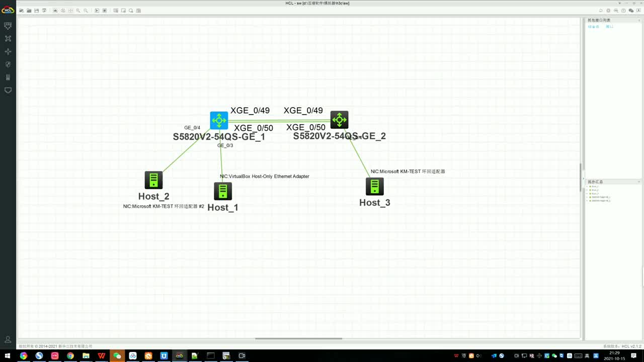Click the Host_2 name label

pos(153,196)
